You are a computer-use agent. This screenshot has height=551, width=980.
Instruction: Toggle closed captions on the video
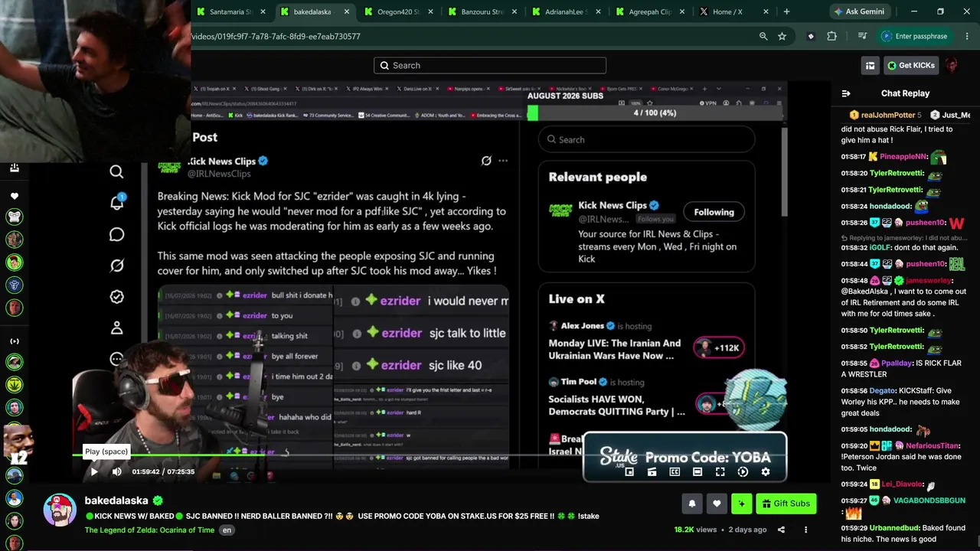pyautogui.click(x=675, y=471)
